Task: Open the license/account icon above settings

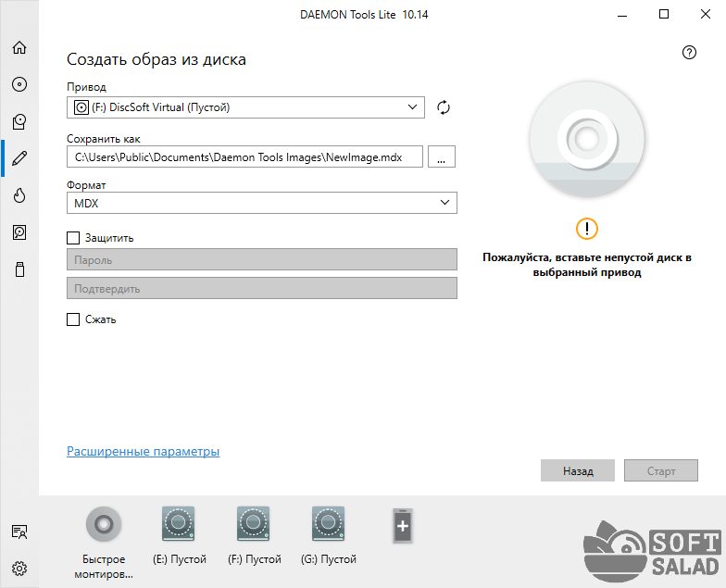Action: (19, 532)
